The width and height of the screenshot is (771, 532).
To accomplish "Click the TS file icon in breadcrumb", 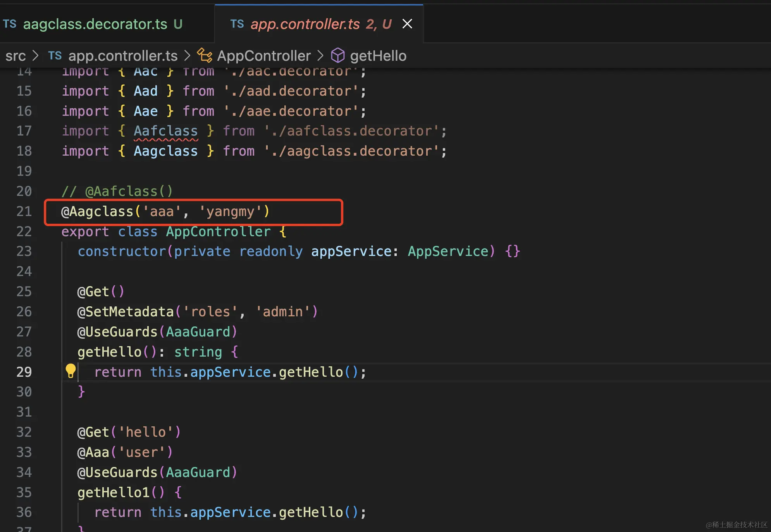I will [55, 56].
